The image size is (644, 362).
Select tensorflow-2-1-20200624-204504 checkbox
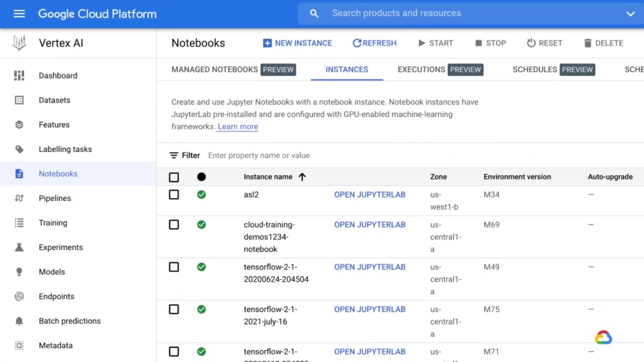(174, 267)
